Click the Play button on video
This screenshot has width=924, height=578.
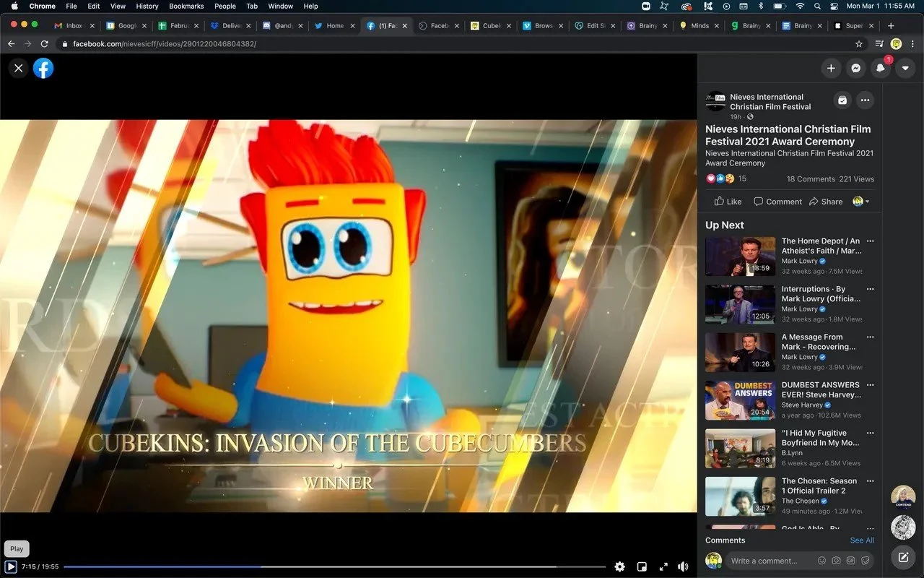click(11, 567)
